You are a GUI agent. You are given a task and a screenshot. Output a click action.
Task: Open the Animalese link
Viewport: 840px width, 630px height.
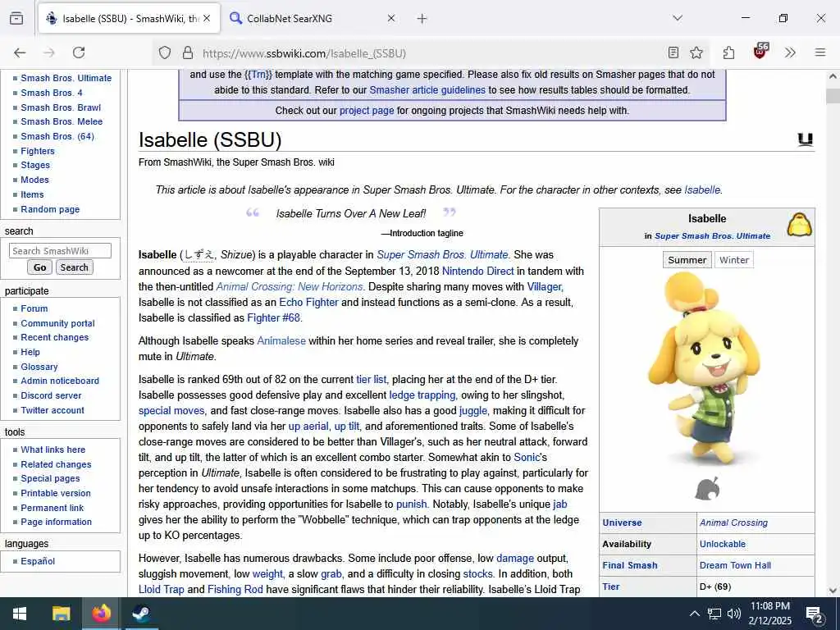click(x=281, y=340)
